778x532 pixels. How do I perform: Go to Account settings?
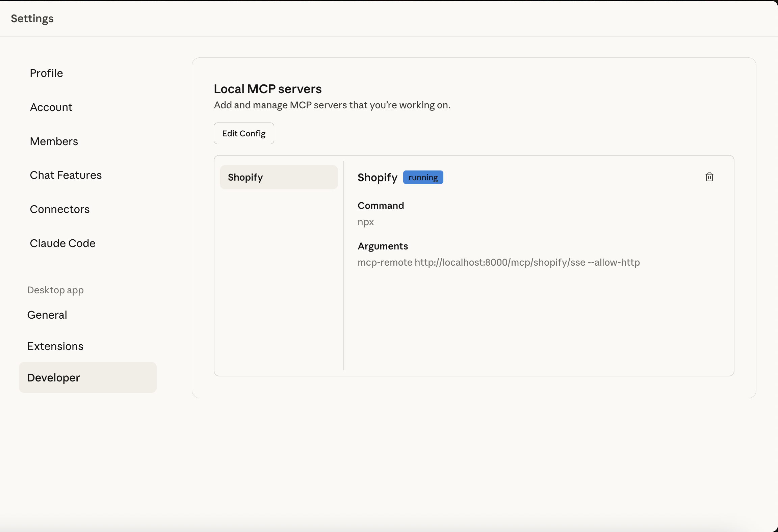coord(51,107)
